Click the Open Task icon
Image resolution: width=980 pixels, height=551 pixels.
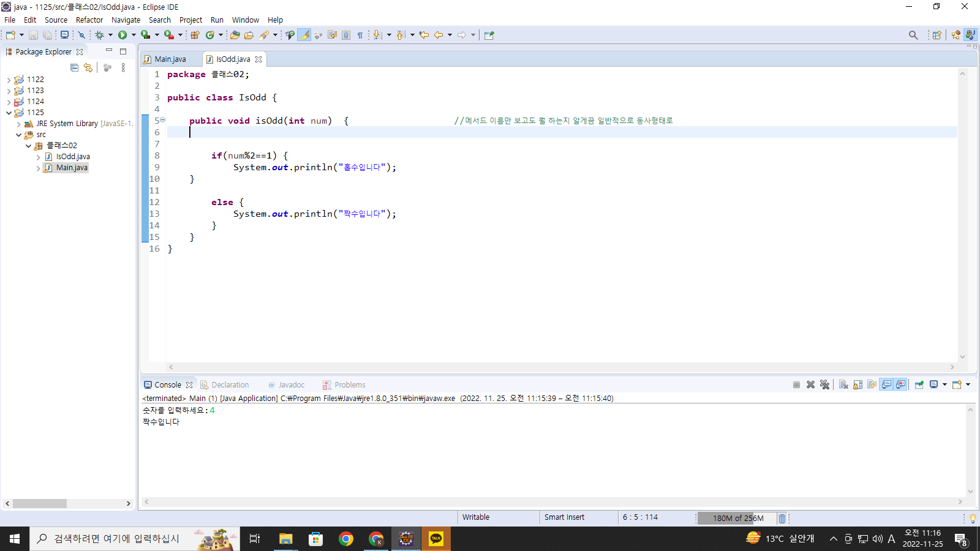[249, 35]
